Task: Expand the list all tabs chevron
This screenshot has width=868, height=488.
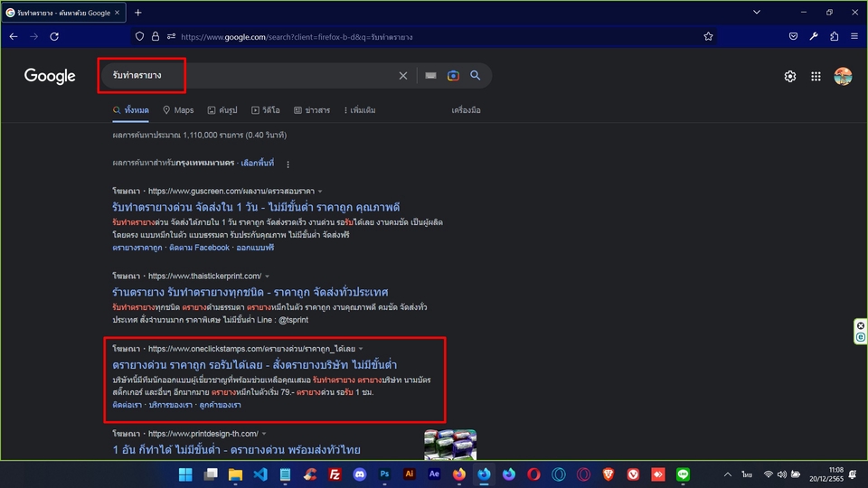Action: point(757,12)
